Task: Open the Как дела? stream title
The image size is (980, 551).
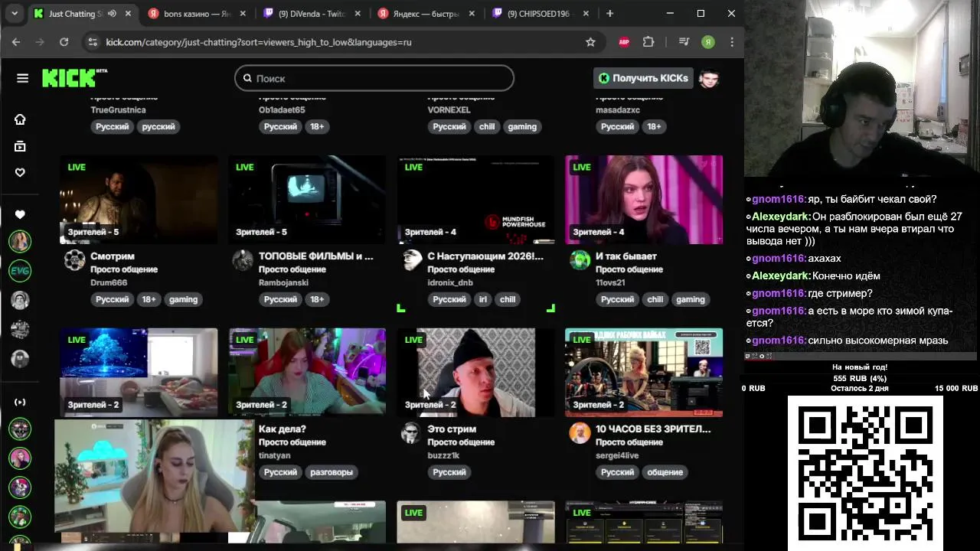Action: tap(283, 429)
